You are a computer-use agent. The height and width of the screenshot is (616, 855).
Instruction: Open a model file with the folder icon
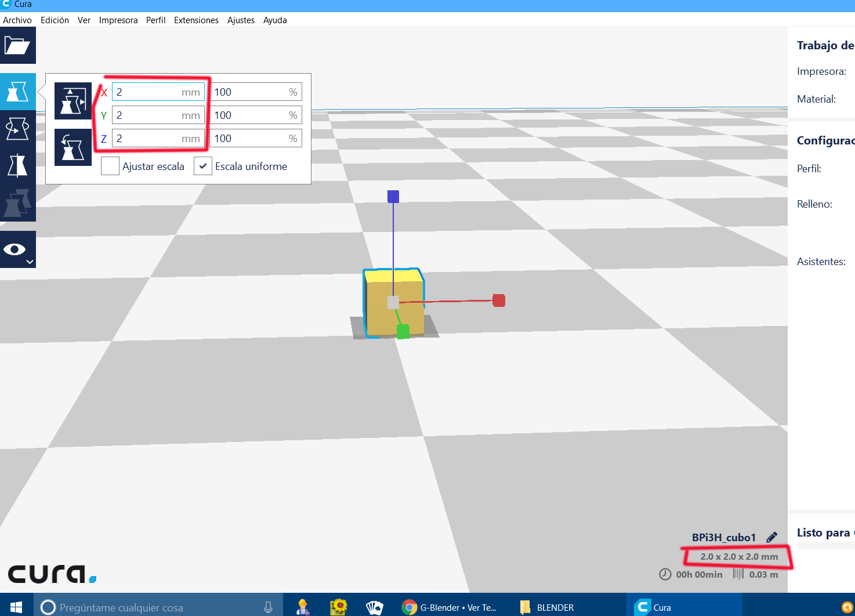[18, 45]
